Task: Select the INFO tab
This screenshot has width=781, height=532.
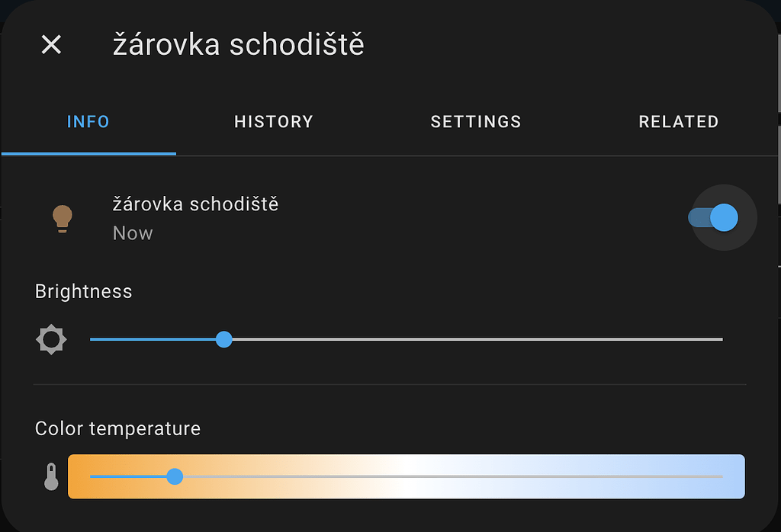Action: (x=88, y=121)
